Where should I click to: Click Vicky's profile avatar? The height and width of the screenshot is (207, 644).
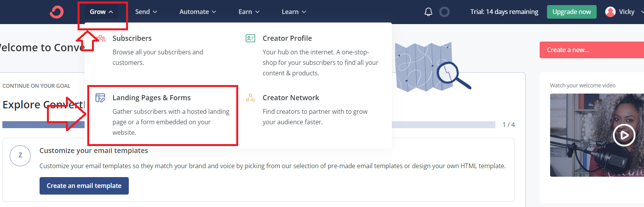tap(610, 12)
